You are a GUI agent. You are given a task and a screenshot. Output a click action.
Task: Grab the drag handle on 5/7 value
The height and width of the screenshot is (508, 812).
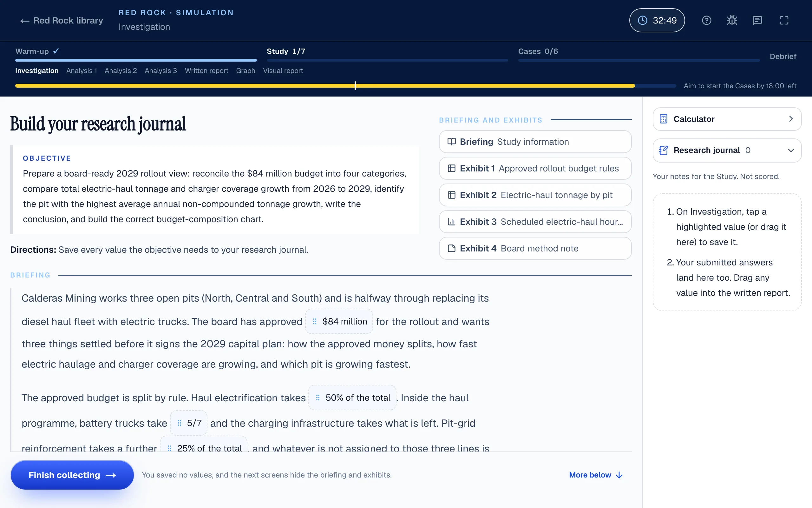coord(179,423)
